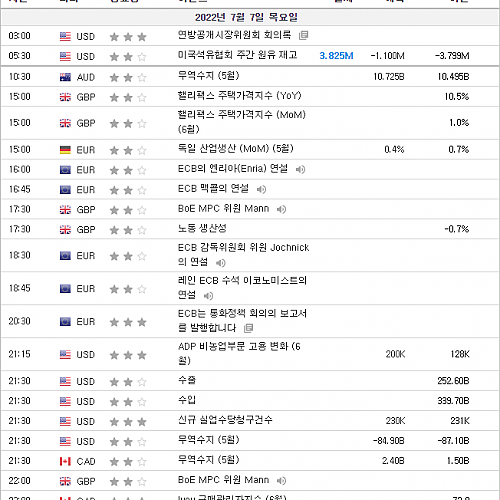Screen dimensions: 500x500
Task: Click the Australian flag next to AUD
Action: [65, 77]
